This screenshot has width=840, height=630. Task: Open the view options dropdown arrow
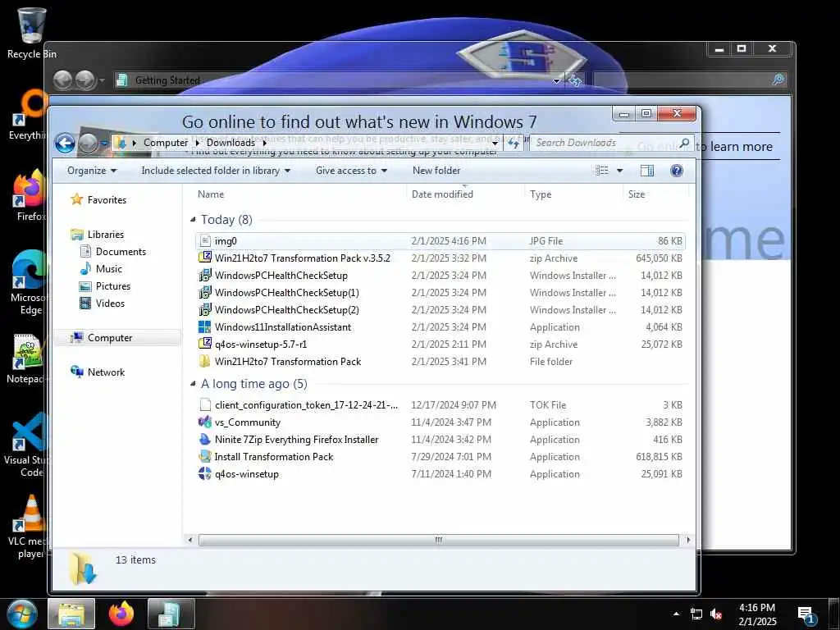click(620, 171)
